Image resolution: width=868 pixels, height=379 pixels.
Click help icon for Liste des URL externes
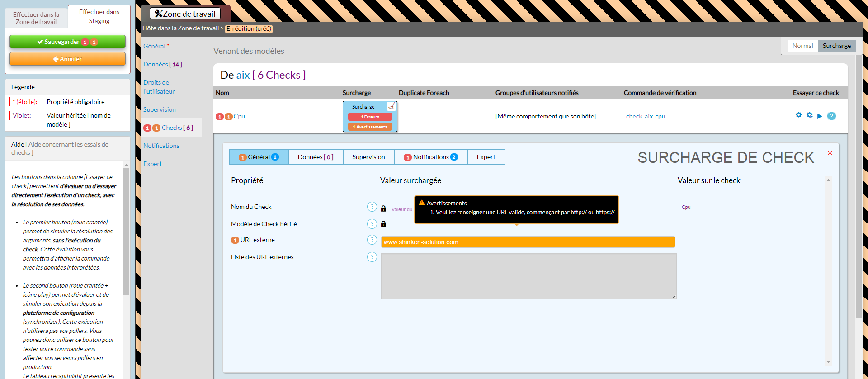[372, 257]
